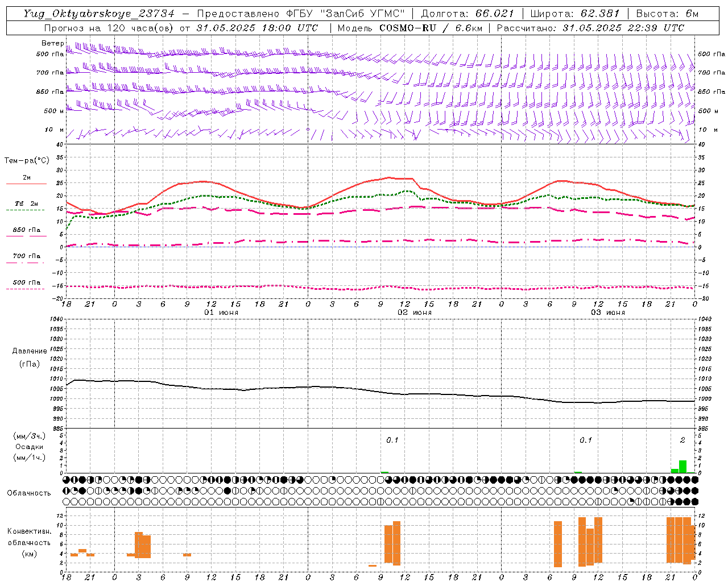
Task: Click the Высота: 6м field
Action: 667,14
